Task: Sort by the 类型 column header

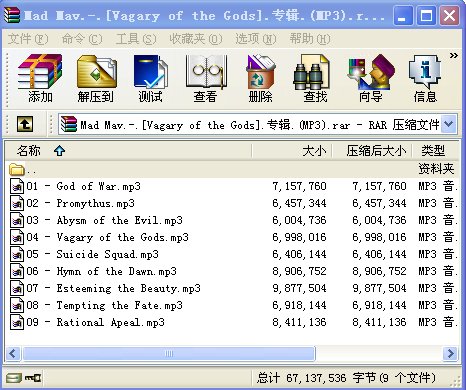Action: click(x=435, y=151)
